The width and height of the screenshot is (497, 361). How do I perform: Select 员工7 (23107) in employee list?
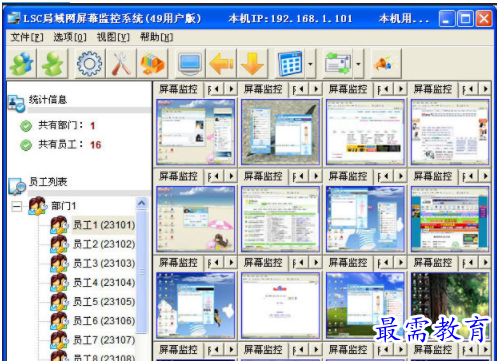point(104,340)
